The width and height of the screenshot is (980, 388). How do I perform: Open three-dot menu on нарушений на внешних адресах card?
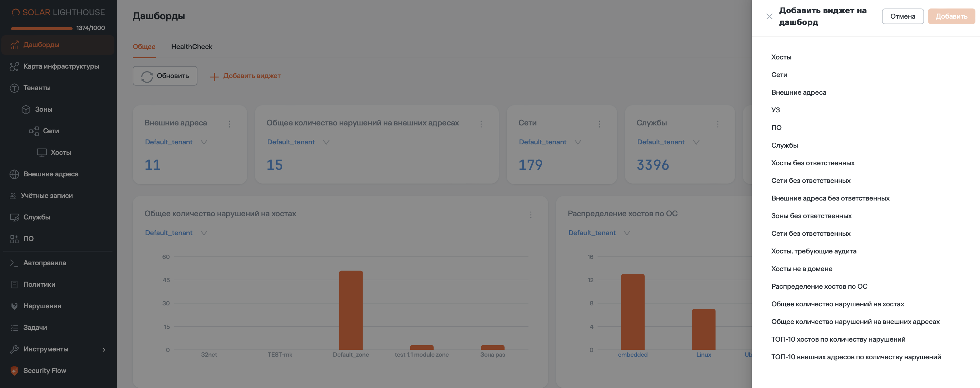click(x=481, y=124)
